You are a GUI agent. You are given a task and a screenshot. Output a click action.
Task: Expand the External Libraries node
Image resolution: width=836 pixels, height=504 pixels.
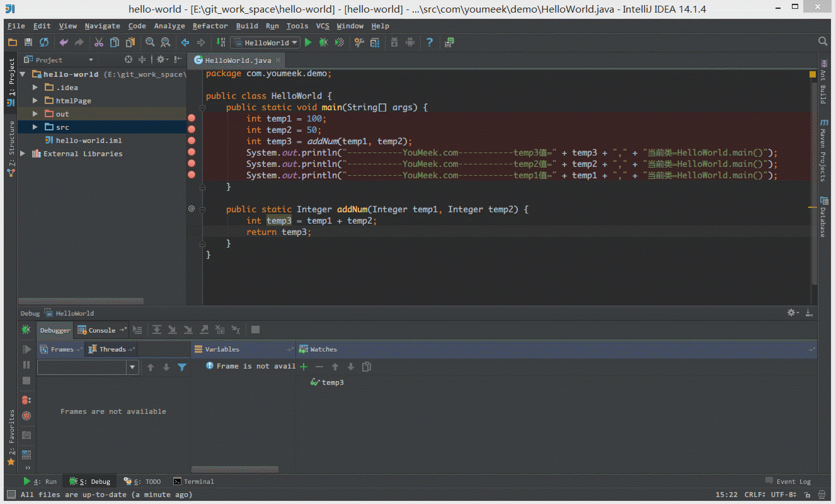point(23,153)
